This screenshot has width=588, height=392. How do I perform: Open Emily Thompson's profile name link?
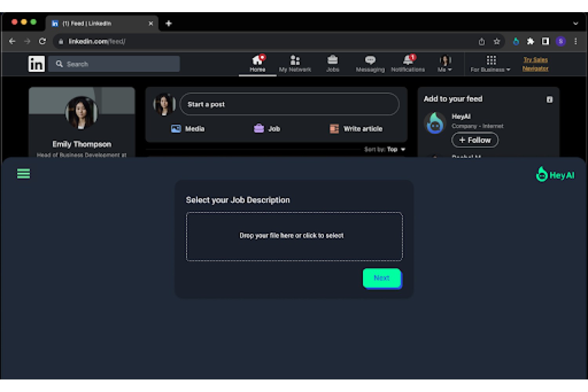tap(82, 144)
